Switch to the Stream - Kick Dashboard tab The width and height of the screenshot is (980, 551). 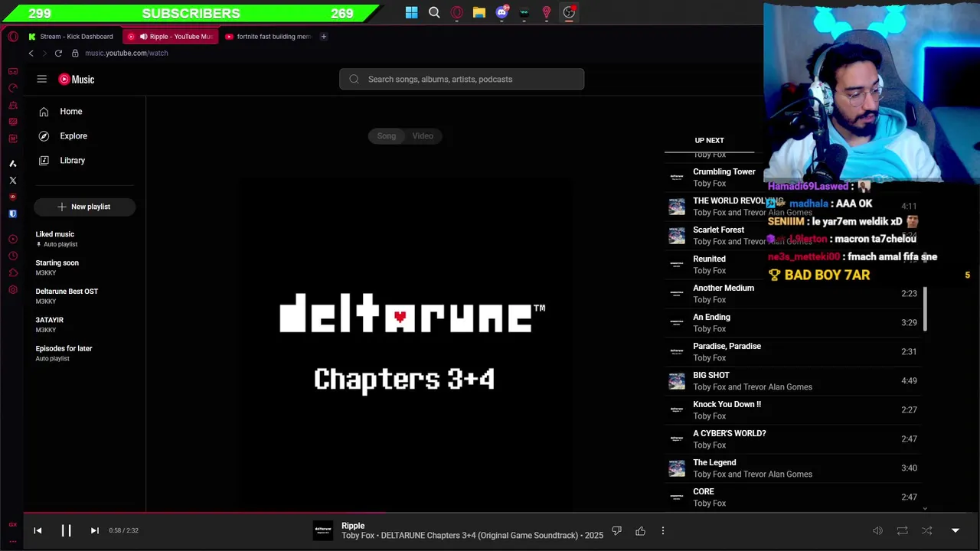70,37
